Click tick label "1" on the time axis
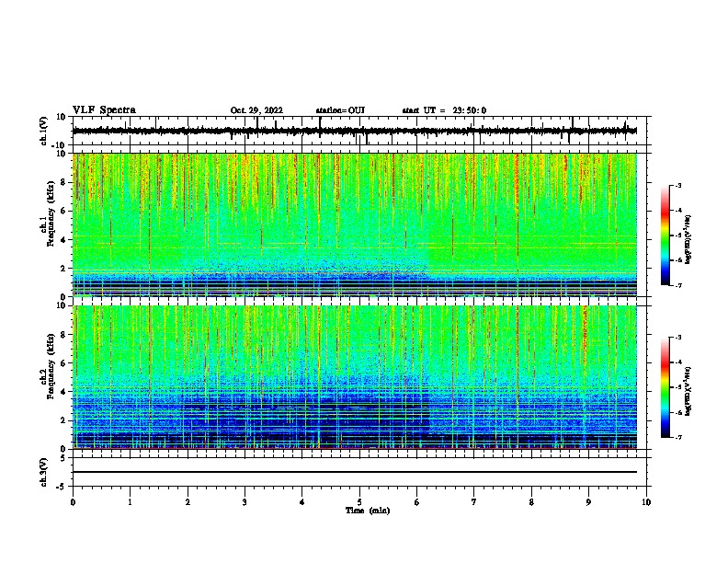 pyautogui.click(x=130, y=502)
